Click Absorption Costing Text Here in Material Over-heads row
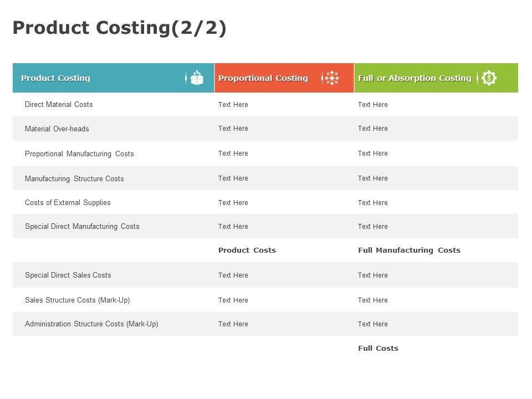The width and height of the screenshot is (532, 399). (x=372, y=128)
